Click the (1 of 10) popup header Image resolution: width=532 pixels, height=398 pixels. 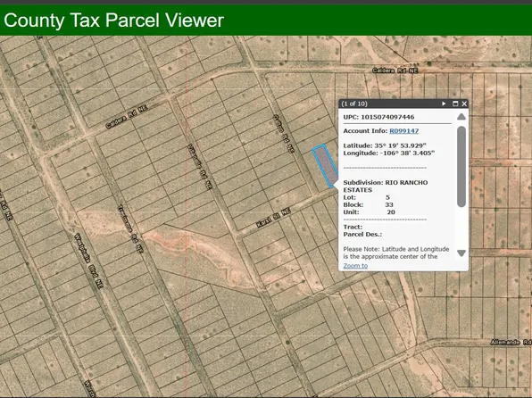(354, 104)
